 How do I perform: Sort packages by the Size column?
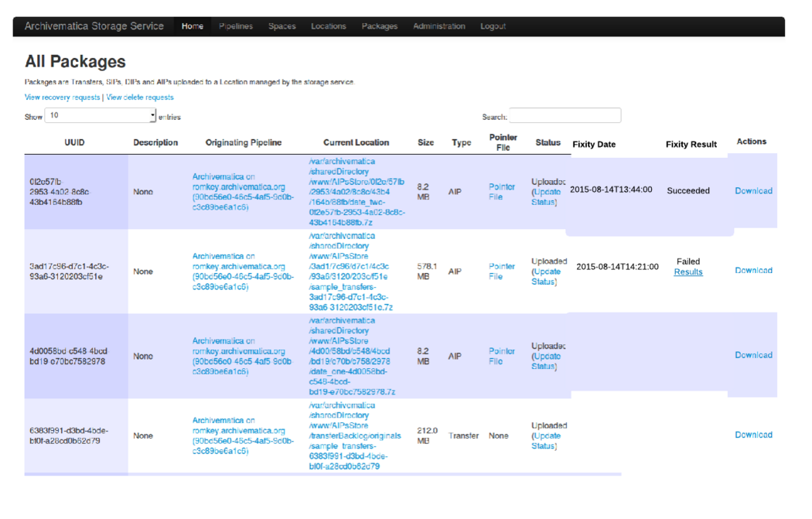click(425, 142)
